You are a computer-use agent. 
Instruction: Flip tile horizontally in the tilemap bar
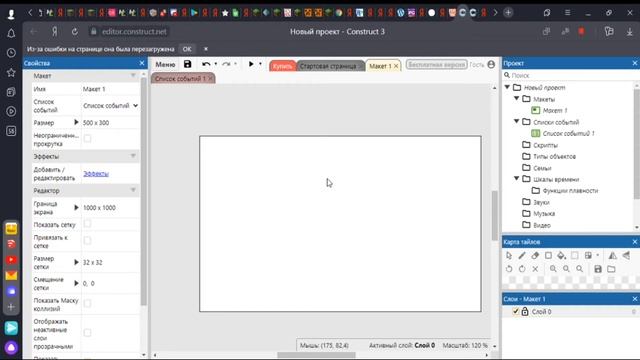click(613, 256)
